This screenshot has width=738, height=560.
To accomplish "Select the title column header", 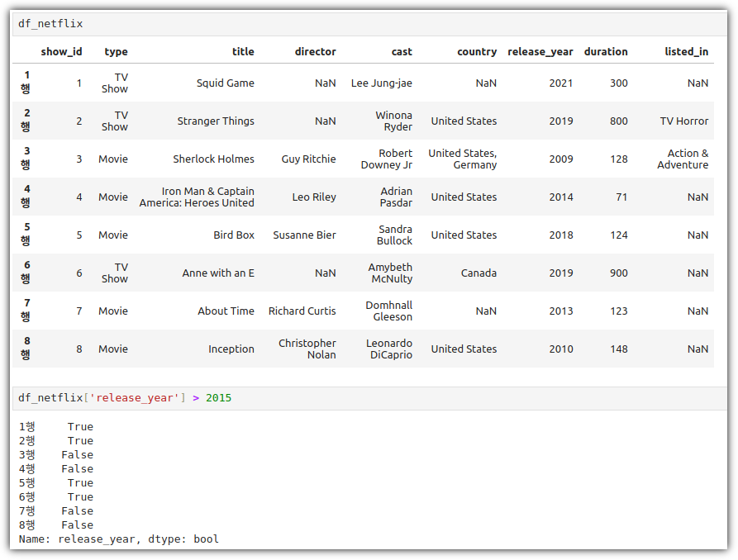I will click(x=243, y=52).
